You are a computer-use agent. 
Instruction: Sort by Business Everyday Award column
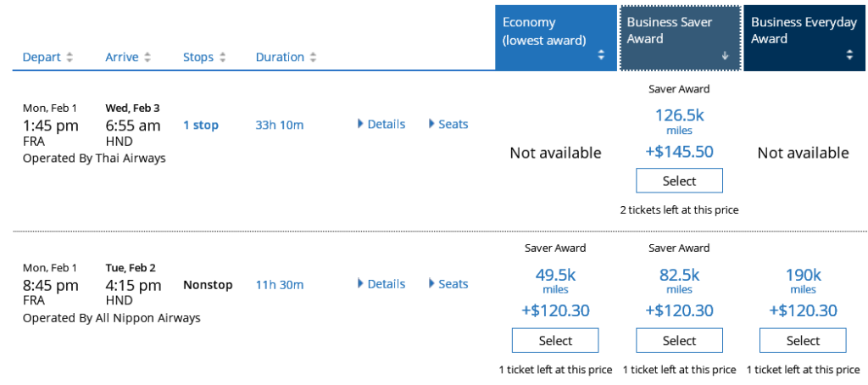pyautogui.click(x=804, y=38)
